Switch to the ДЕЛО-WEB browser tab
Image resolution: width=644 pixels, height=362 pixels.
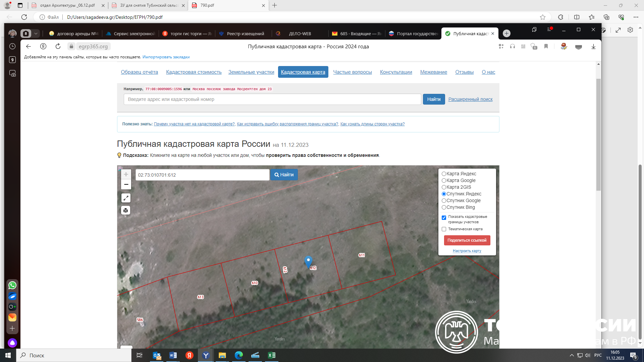pos(300,34)
